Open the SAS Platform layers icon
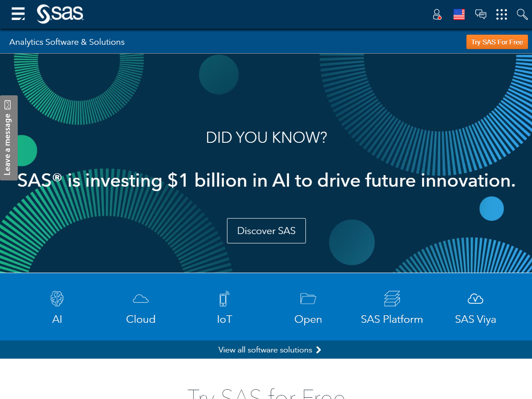Viewport: 532px width, 399px height. click(x=392, y=298)
